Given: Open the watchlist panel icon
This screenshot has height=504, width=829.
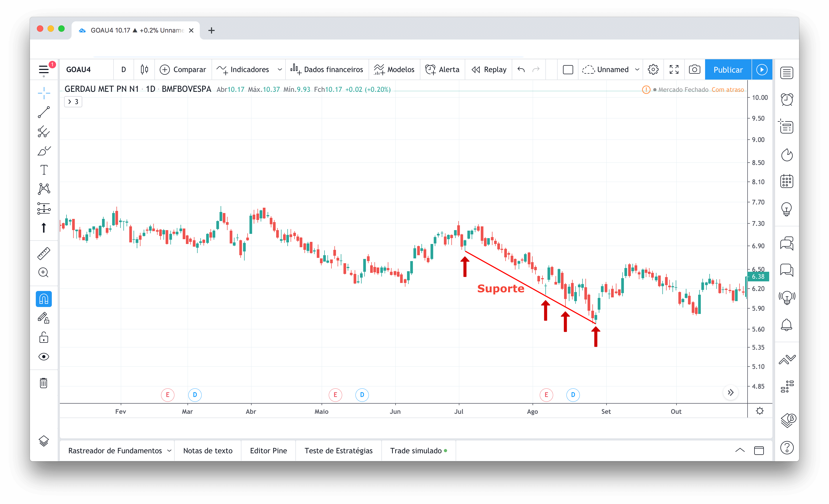Looking at the screenshot, I should 787,73.
